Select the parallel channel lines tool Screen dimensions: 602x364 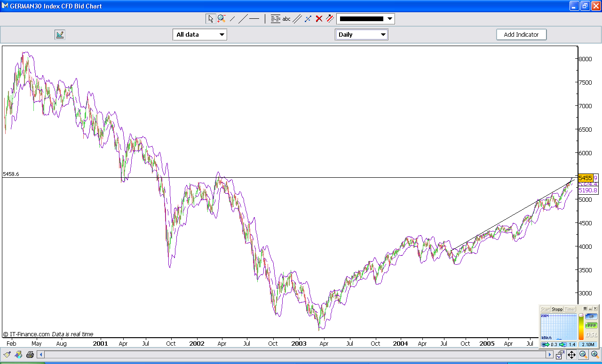297,19
